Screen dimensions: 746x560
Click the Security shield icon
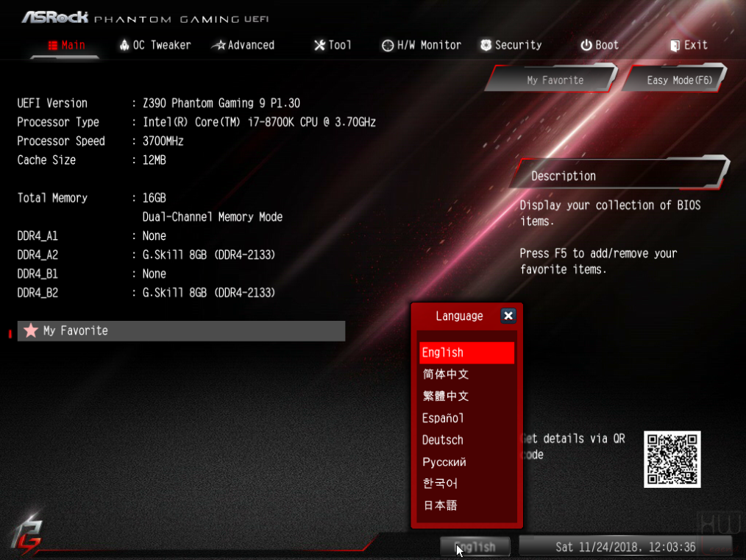pyautogui.click(x=486, y=45)
